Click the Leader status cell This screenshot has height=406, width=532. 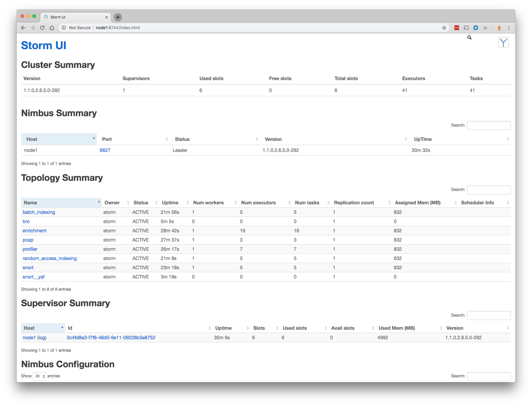point(180,150)
